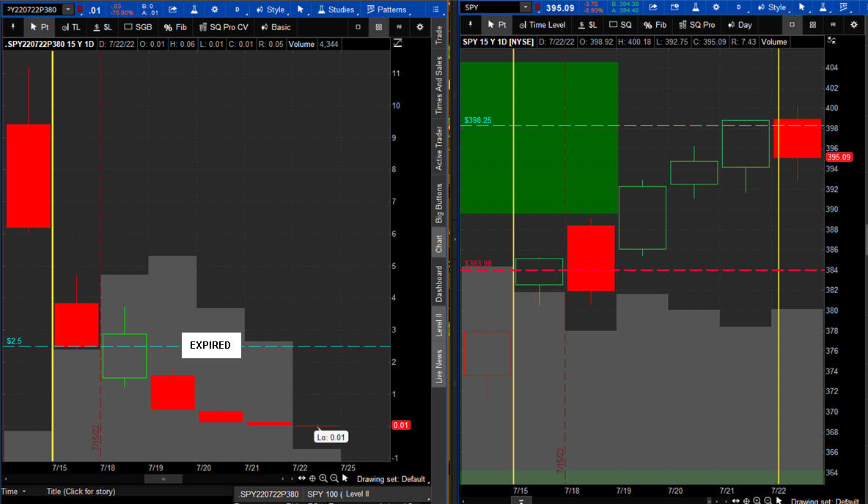Open the drawing pointer tool menu in left chart header
The width and height of the screenshot is (868, 504).
pyautogui.click(x=301, y=10)
